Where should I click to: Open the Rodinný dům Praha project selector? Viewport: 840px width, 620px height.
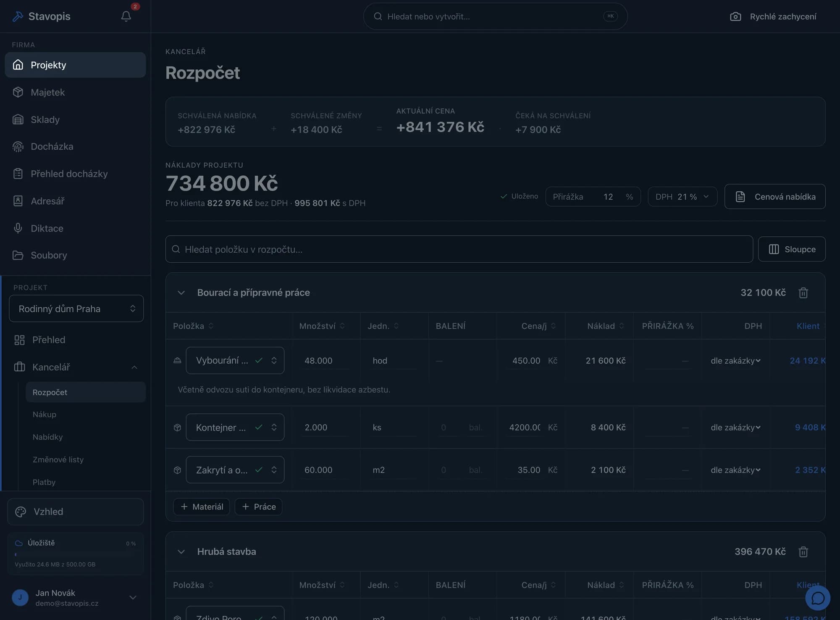click(x=76, y=309)
